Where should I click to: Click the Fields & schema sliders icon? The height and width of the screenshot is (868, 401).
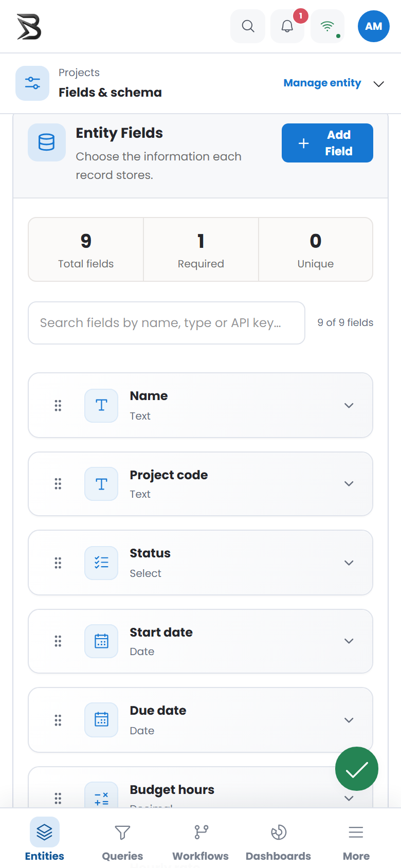tap(32, 83)
